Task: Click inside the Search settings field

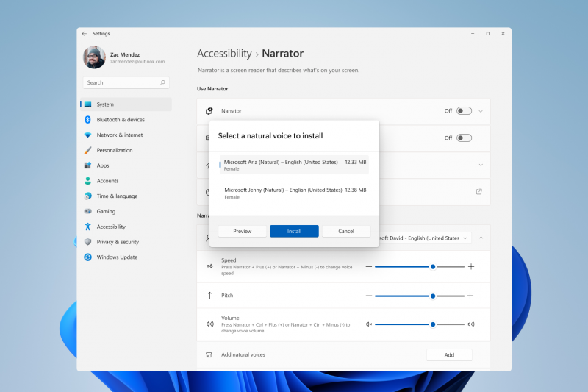Action: [x=126, y=82]
